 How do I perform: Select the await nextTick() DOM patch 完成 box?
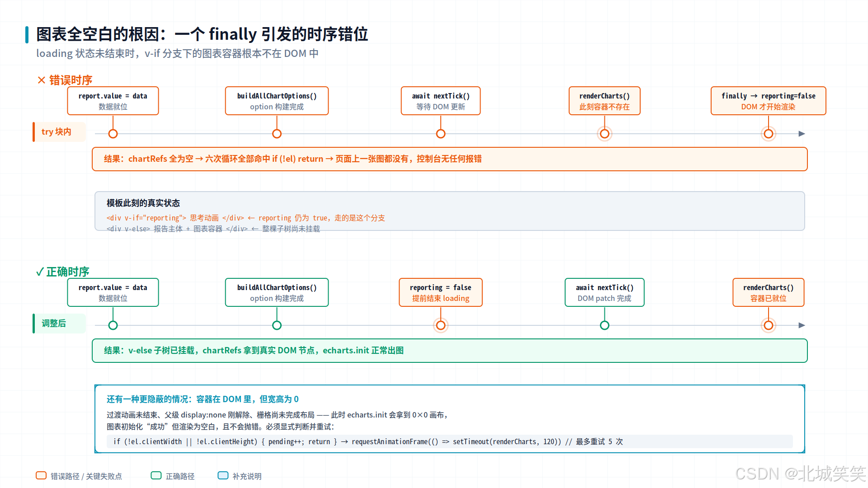[x=604, y=292]
